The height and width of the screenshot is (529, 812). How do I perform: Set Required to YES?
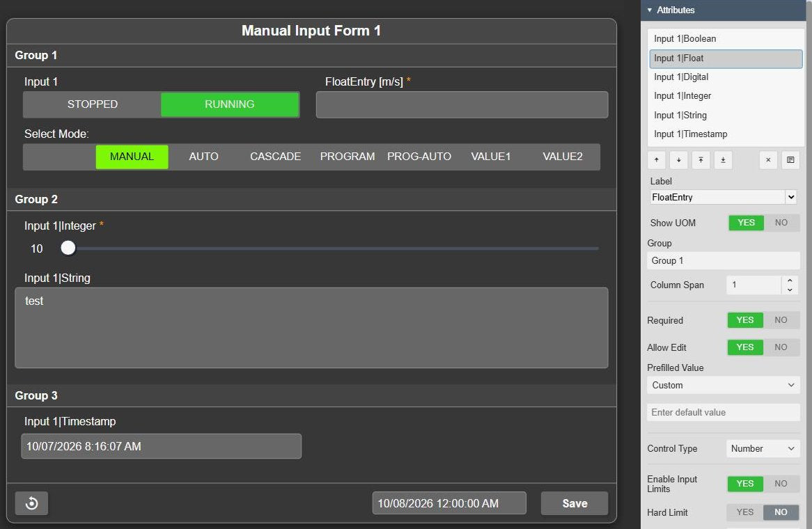pyautogui.click(x=745, y=320)
